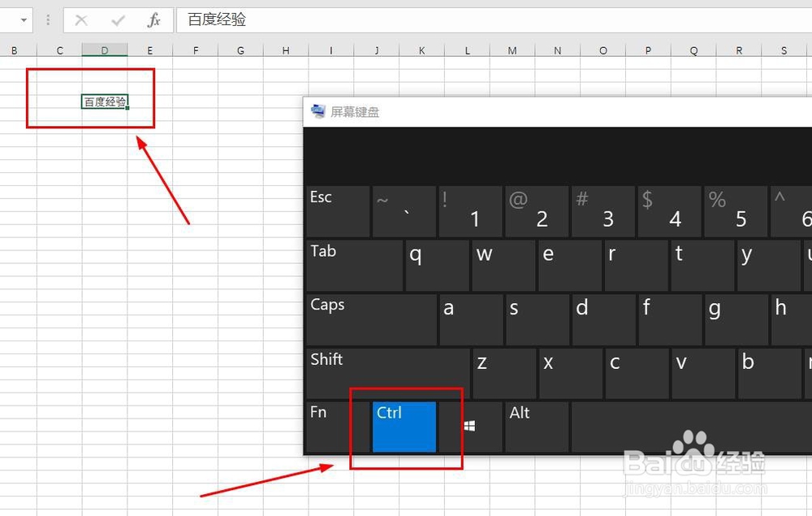
Task: Tap the t key on screen keyboard
Action: pyautogui.click(x=702, y=265)
